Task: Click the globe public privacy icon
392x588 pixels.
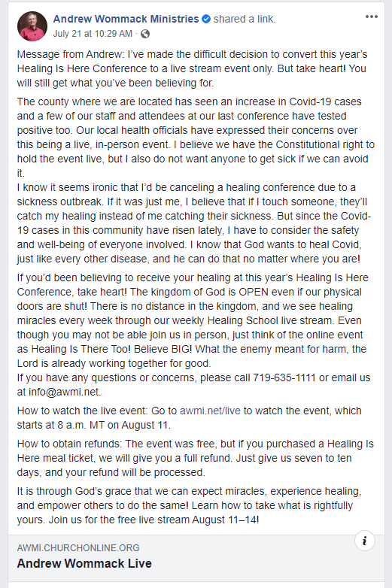Action: 145,34
